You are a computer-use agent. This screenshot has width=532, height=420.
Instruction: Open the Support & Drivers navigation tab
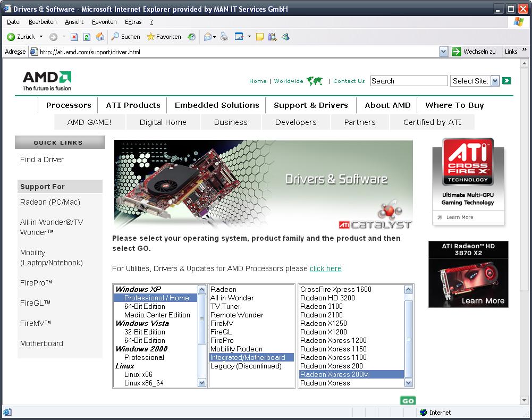coord(311,105)
